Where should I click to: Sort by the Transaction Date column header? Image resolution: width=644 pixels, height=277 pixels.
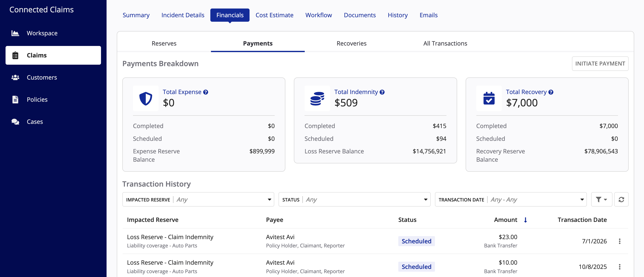582,220
